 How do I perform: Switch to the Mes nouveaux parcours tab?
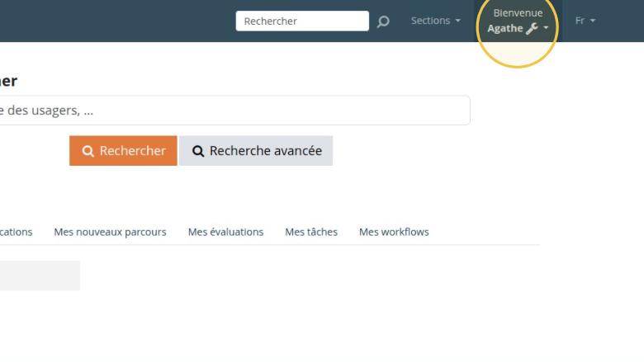[x=110, y=232]
